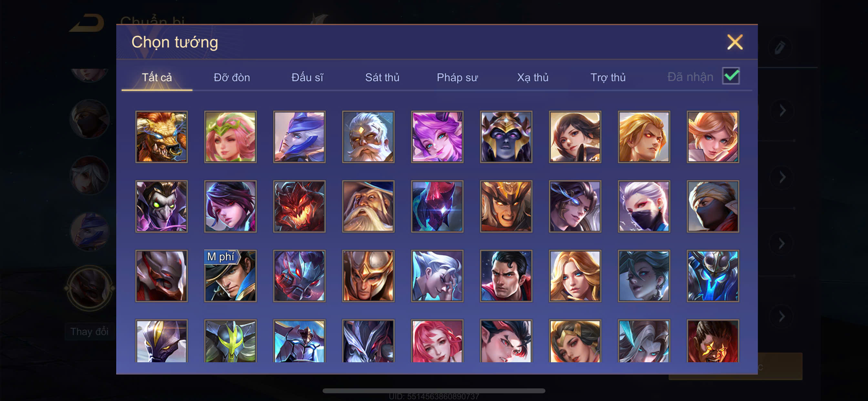Switch to the Trợ thủ tab
This screenshot has width=868, height=401.
pyautogui.click(x=608, y=77)
